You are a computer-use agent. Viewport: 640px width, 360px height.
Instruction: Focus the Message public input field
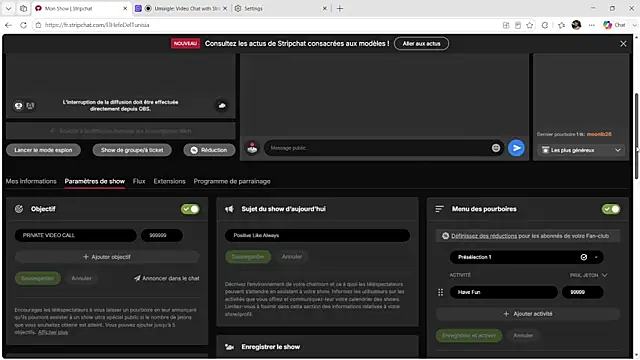(x=377, y=148)
